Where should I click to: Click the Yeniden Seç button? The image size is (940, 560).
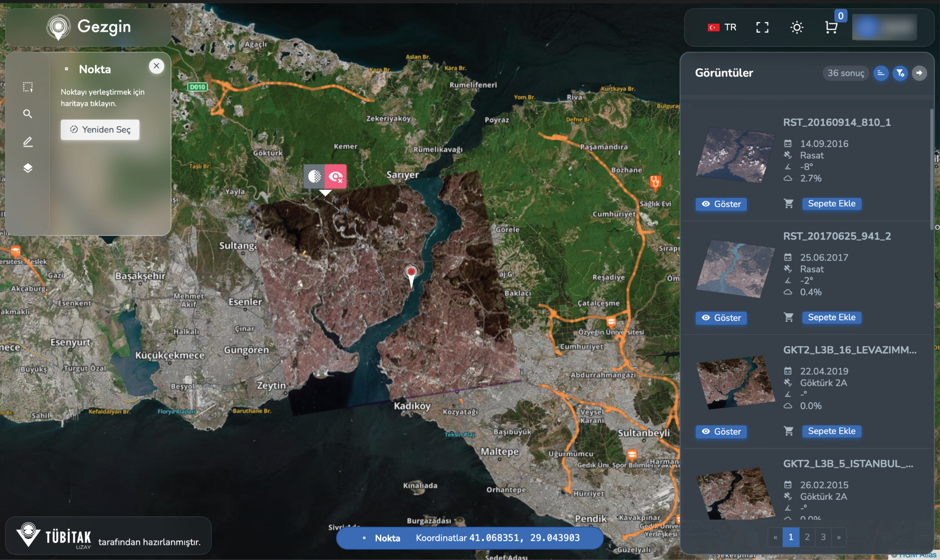[x=100, y=130]
